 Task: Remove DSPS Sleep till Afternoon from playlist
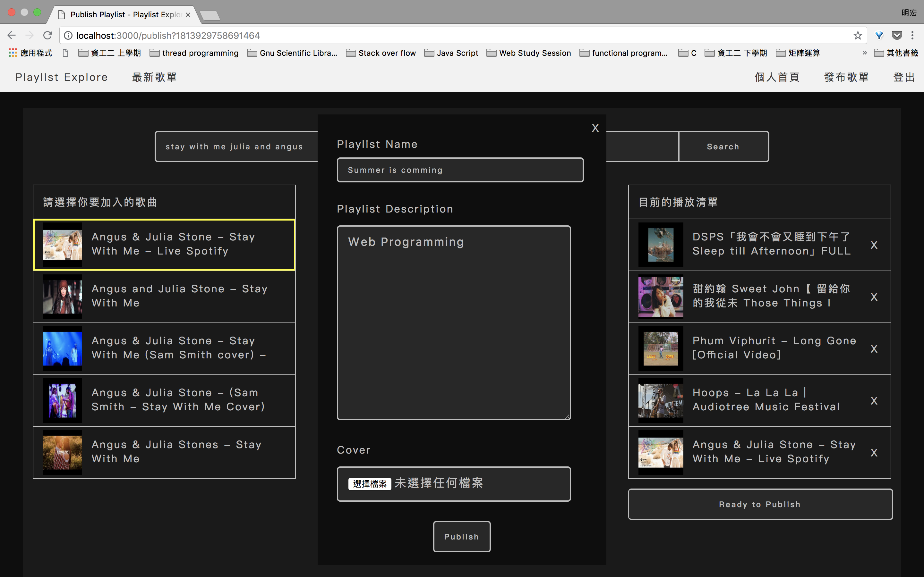click(x=874, y=245)
